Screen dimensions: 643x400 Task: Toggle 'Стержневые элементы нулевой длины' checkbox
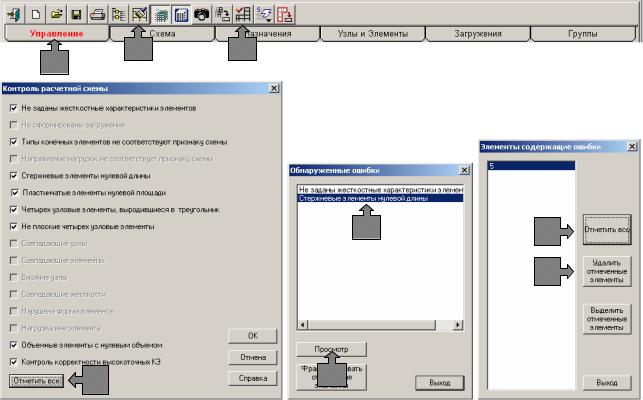pyautogui.click(x=14, y=176)
